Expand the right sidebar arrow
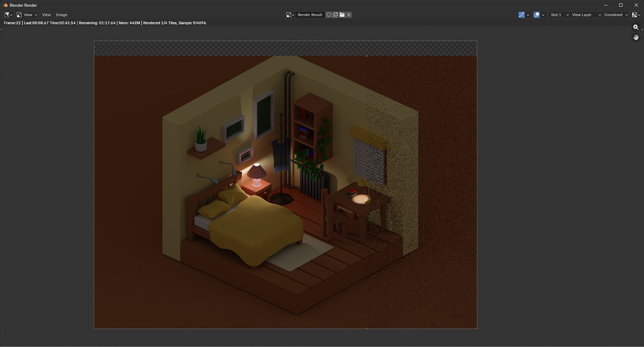The image size is (644, 347). 642,29
